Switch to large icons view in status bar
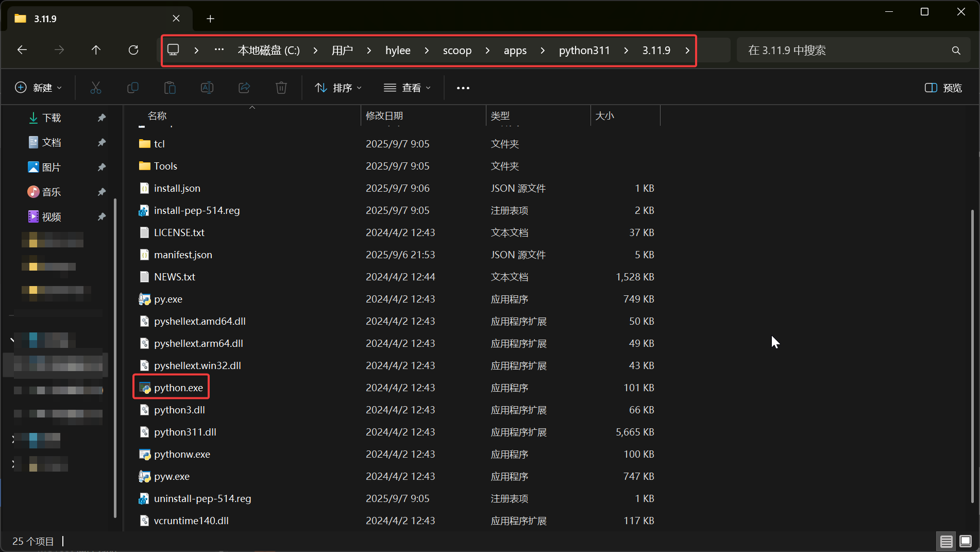Viewport: 980px width, 552px height. (x=966, y=541)
